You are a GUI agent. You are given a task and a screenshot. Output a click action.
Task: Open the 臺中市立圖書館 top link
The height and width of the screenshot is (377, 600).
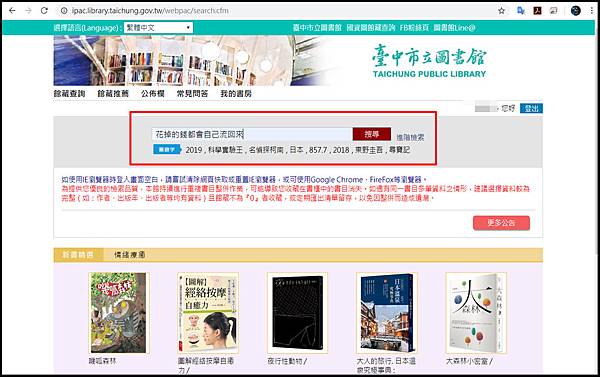point(317,28)
